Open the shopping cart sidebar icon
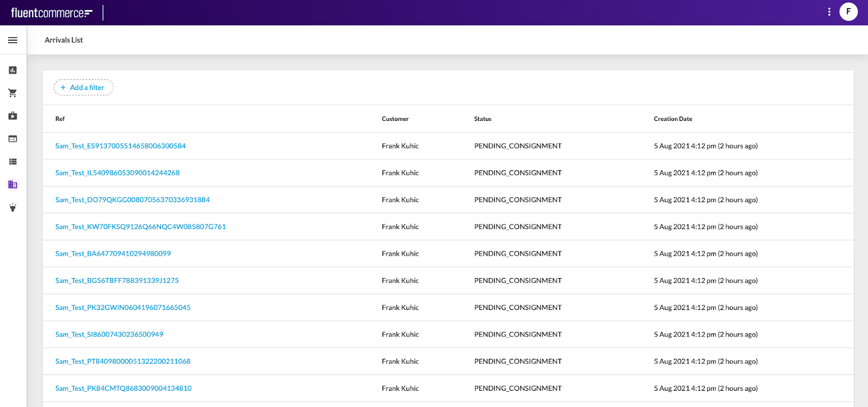868x407 pixels. tap(12, 93)
